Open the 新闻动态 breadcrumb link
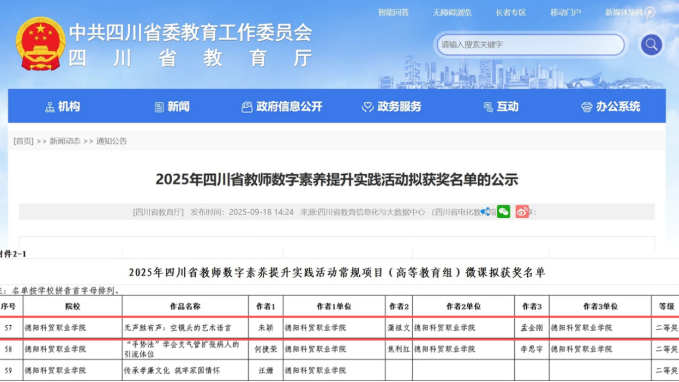This screenshot has width=679, height=382. point(65,141)
